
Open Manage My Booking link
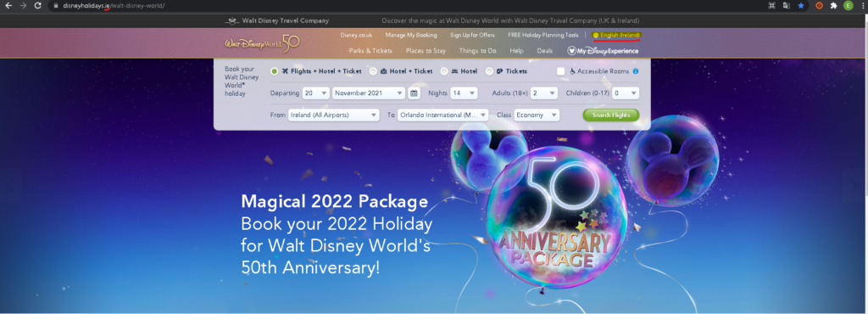[x=411, y=35]
